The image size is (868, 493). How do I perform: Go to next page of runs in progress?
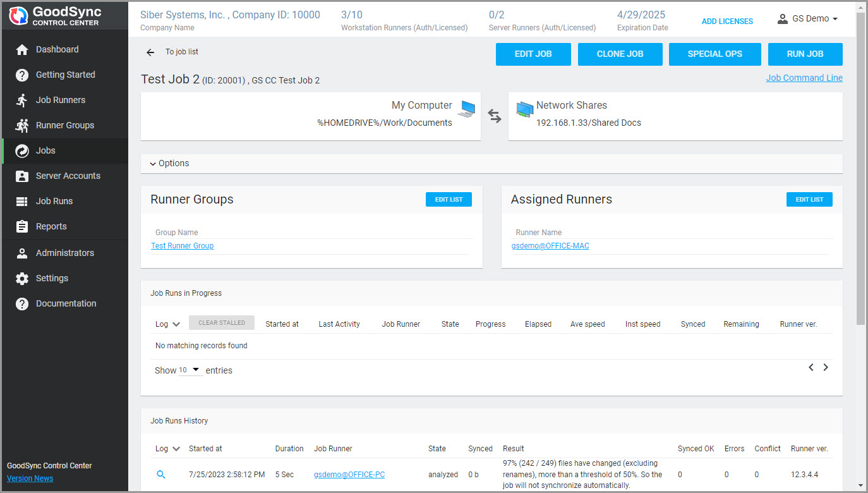(826, 367)
